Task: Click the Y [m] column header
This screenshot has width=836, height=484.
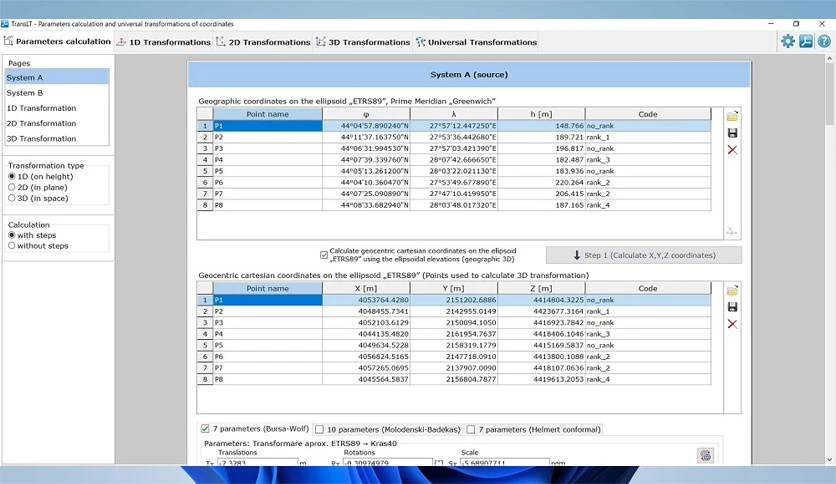Action: click(454, 288)
